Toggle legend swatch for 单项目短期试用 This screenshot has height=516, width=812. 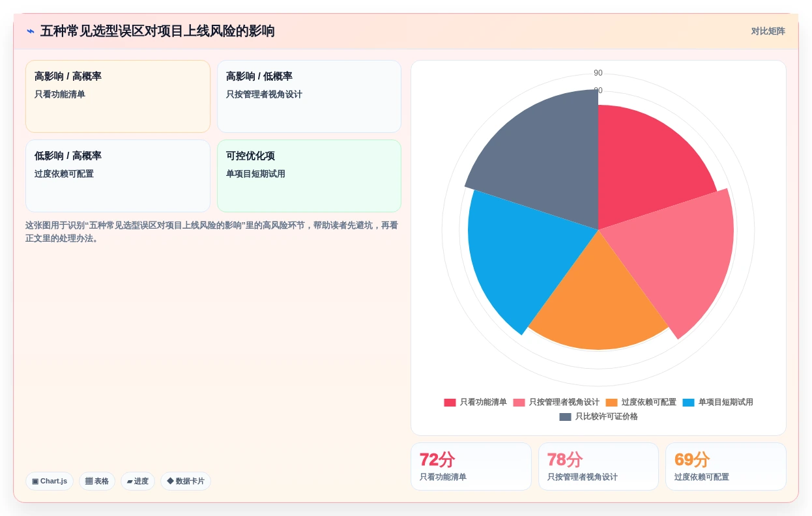click(x=688, y=403)
